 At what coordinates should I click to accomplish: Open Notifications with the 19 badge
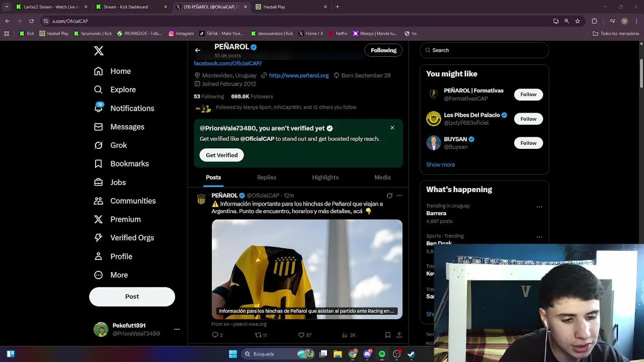point(124,108)
